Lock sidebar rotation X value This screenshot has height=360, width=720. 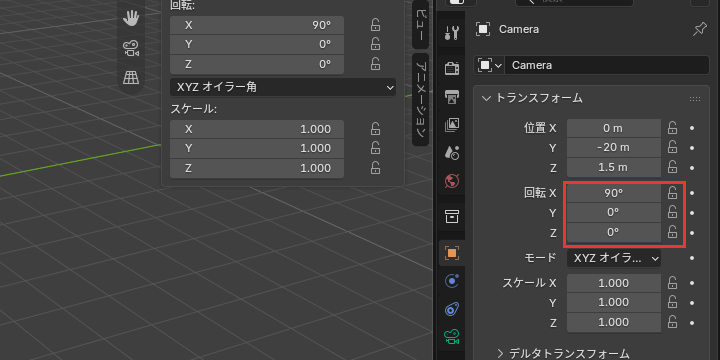point(375,25)
